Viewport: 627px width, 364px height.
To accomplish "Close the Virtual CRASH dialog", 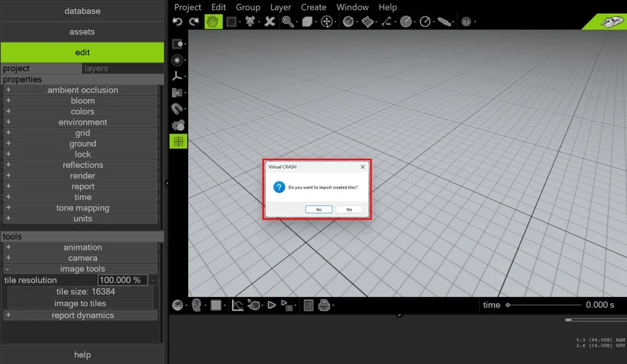I will pos(362,167).
